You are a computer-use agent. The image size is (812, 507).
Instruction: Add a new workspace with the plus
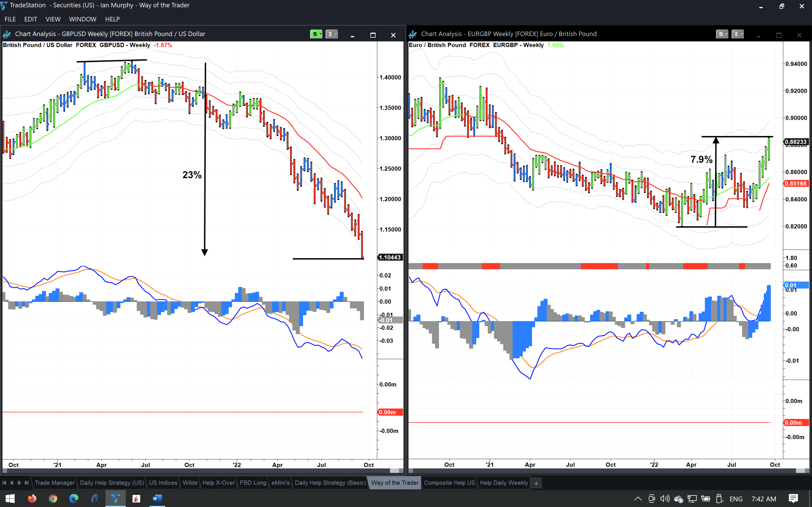(x=536, y=483)
